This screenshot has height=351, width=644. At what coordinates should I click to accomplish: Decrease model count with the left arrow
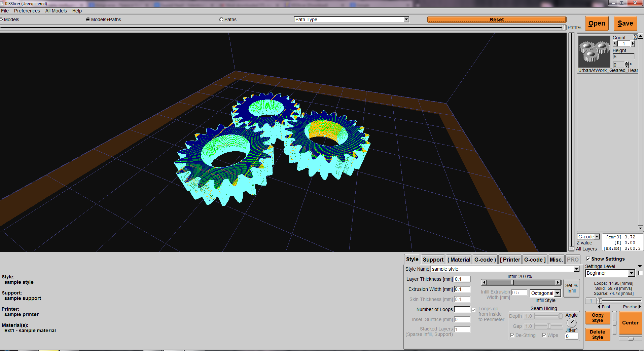(x=615, y=44)
